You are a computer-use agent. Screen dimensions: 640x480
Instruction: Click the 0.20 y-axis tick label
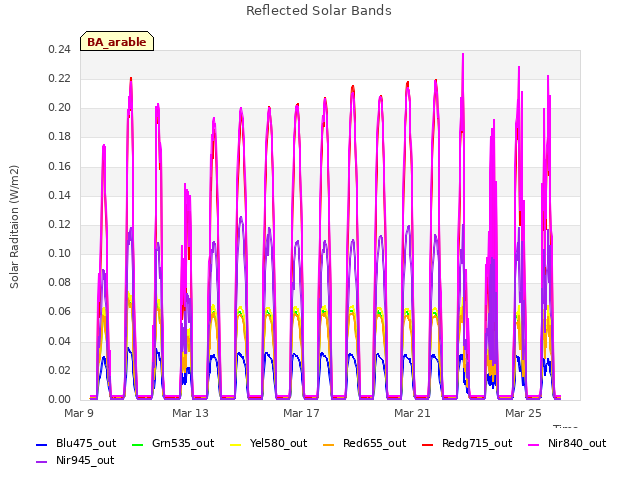(x=60, y=108)
